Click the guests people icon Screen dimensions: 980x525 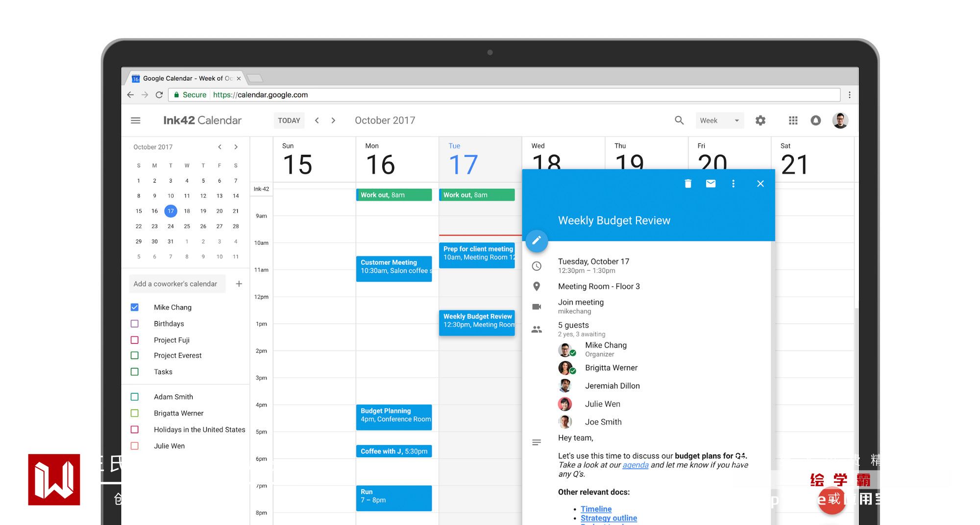click(537, 330)
